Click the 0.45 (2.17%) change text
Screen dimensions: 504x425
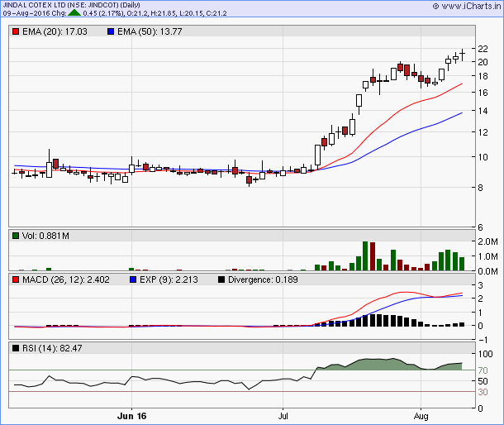[103, 13]
